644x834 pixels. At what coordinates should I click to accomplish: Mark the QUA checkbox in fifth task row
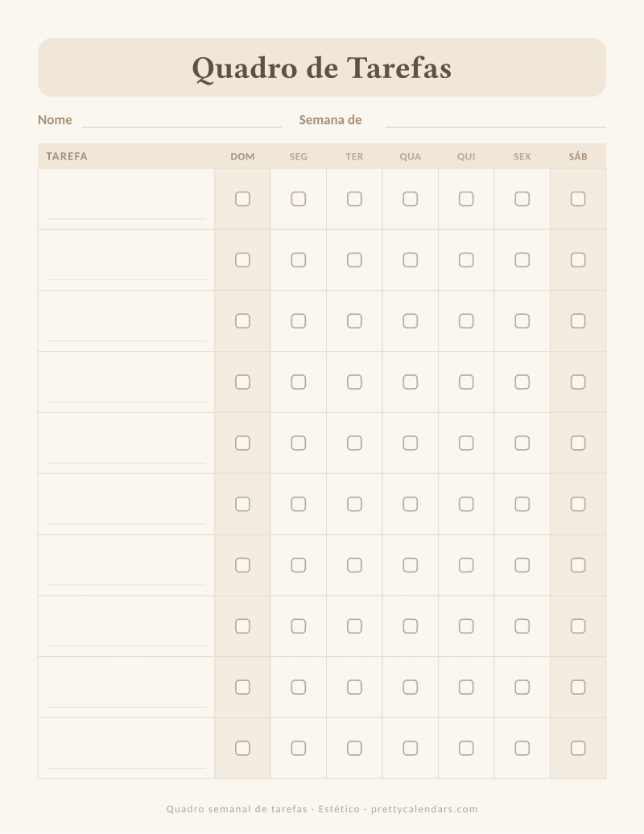point(410,443)
